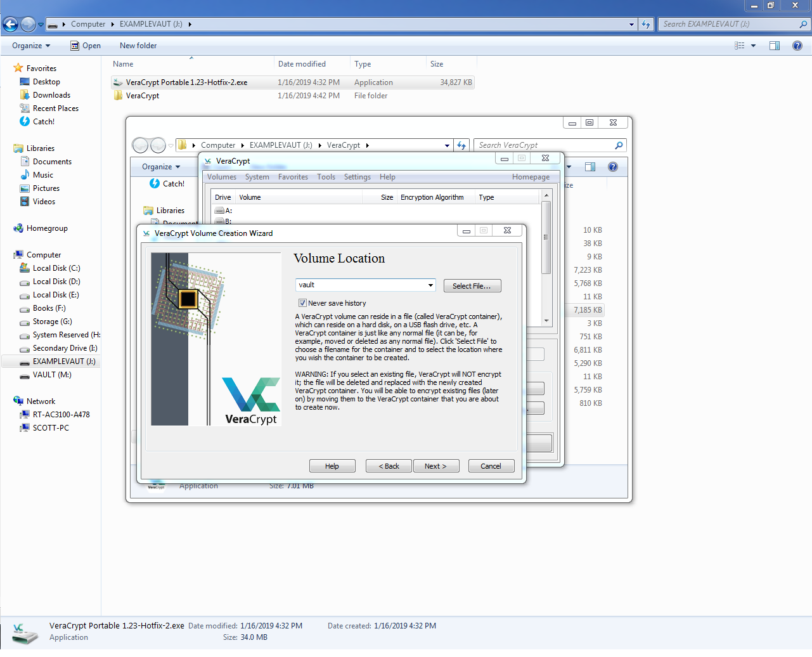Click Next > in the Volume Creation Wizard
Screen dimensions: 812x657
(x=435, y=466)
